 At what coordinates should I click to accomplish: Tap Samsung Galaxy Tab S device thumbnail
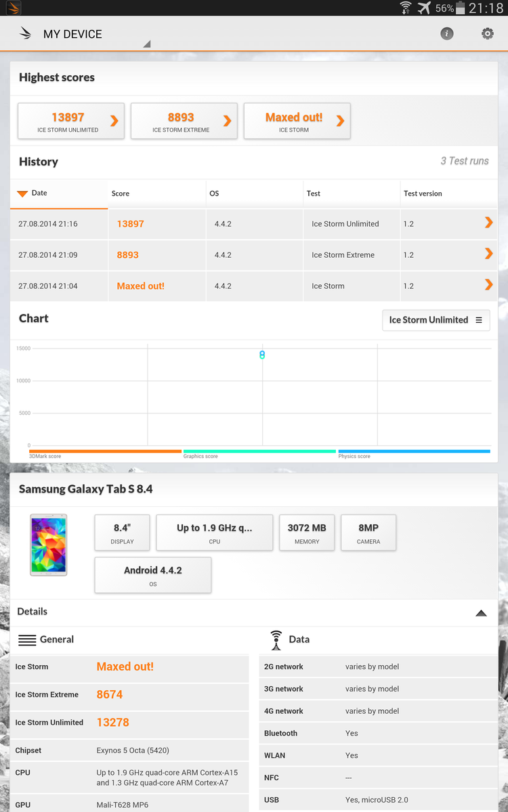pos(49,545)
